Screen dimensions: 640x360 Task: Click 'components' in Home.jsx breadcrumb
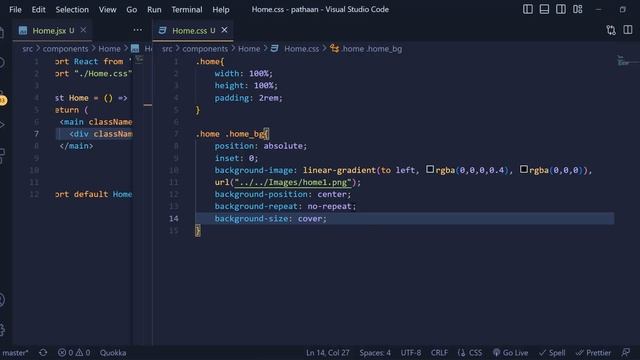pyautogui.click(x=65, y=49)
